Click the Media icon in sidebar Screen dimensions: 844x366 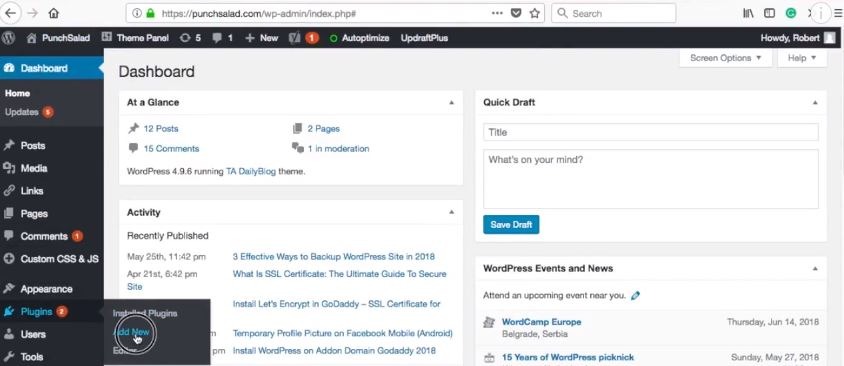pos(9,168)
